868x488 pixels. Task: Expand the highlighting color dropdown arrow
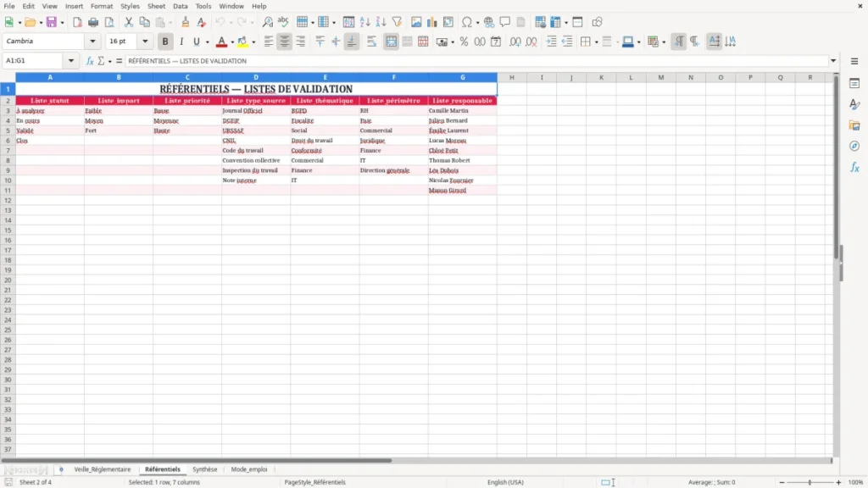coord(253,42)
